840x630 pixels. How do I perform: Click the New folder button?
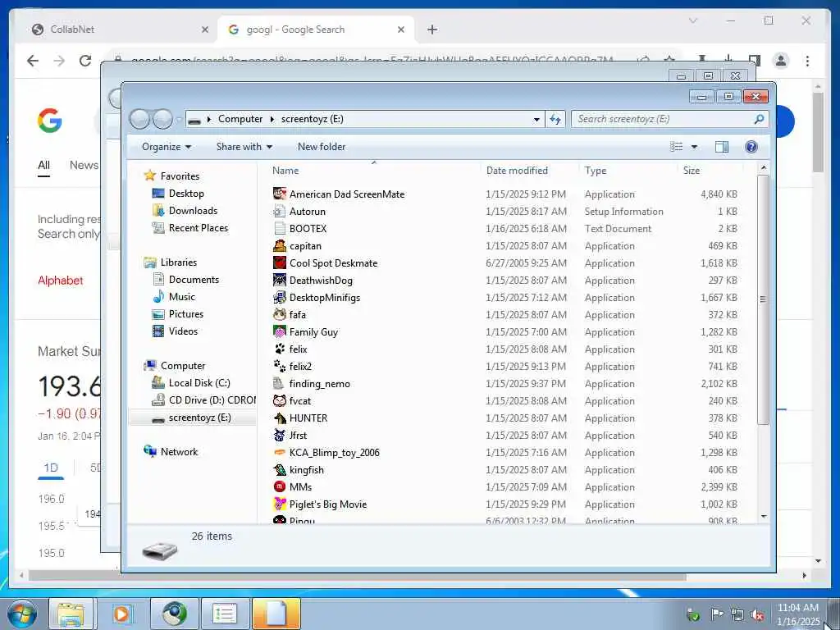tap(322, 147)
